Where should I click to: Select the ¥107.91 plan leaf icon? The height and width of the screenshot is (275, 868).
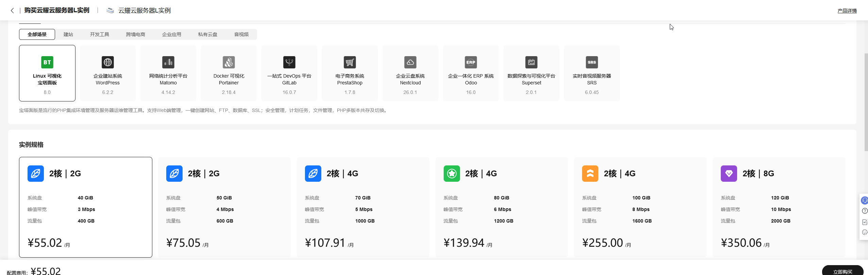click(313, 174)
